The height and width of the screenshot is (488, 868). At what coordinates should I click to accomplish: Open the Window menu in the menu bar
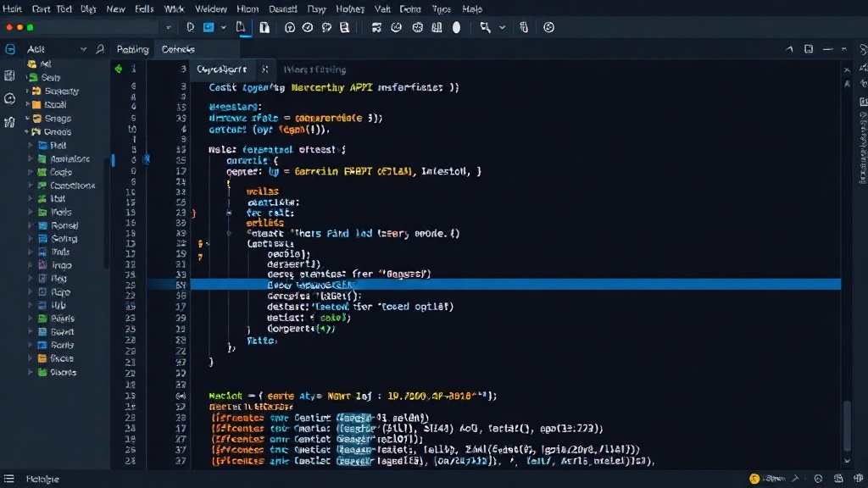click(x=211, y=8)
